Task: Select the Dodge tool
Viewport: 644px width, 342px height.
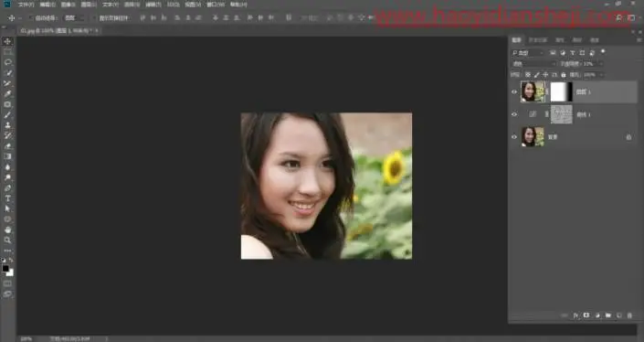Action: click(7, 177)
